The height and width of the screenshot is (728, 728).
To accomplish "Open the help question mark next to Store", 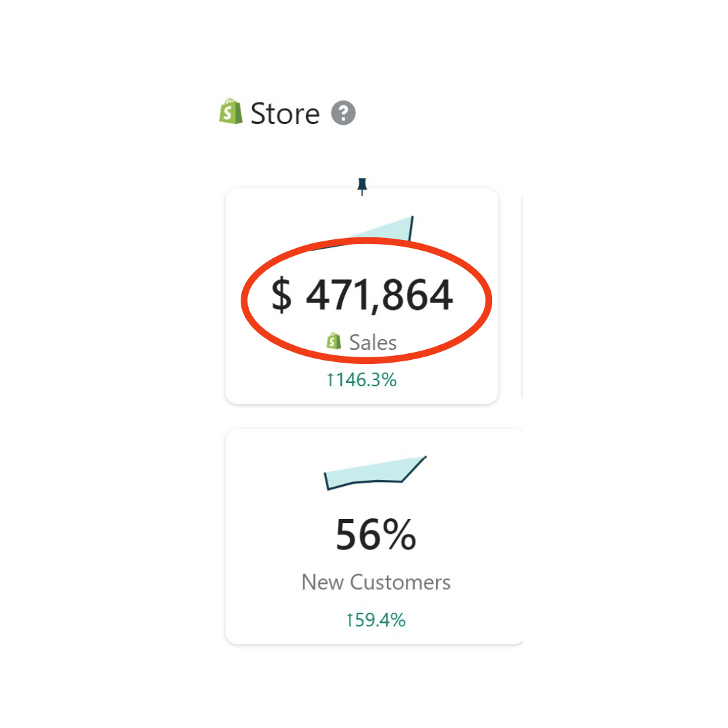I will (343, 113).
